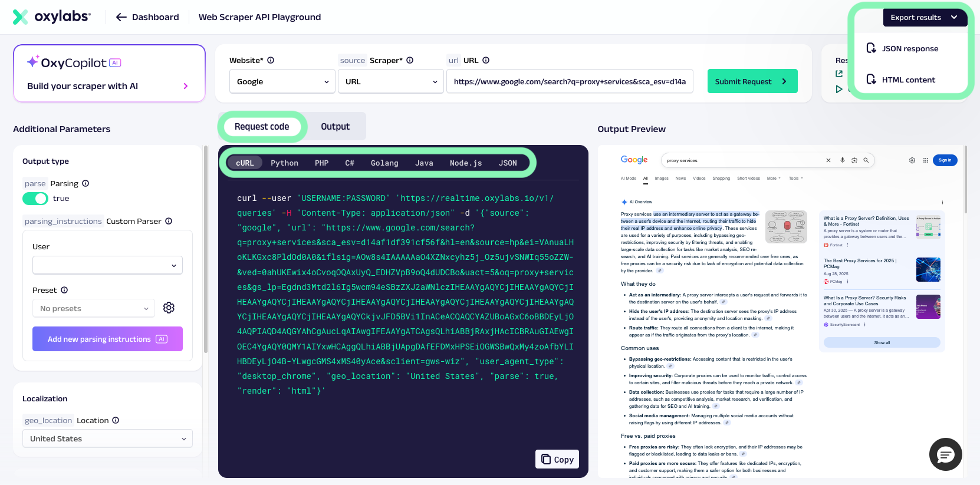Screen dimensions: 980x485
Task: Click info icon next to Website label
Action: [x=271, y=60]
